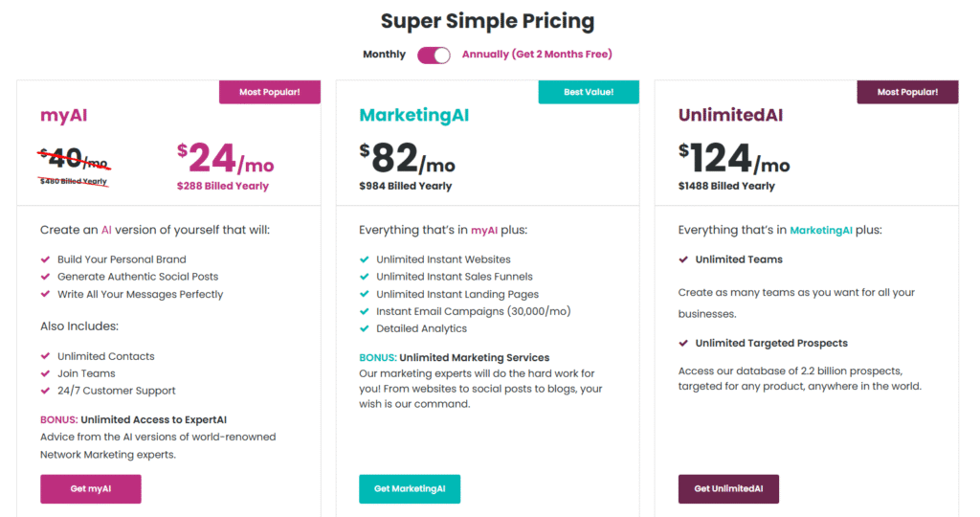Screen dimensions: 980x517
Task: Toggle the Monthly/Annually billing switch
Action: [434, 55]
